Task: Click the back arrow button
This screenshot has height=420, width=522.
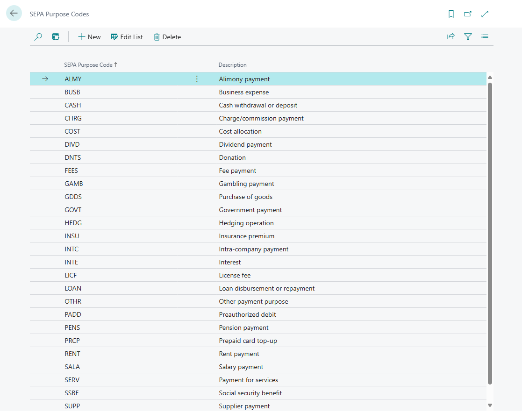Action: 14,14
